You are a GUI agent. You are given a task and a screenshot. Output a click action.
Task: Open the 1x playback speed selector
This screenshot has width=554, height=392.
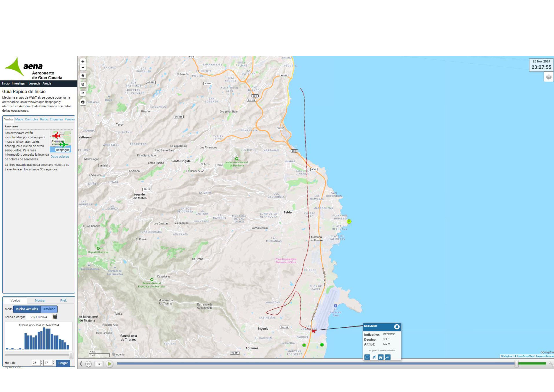(x=99, y=364)
